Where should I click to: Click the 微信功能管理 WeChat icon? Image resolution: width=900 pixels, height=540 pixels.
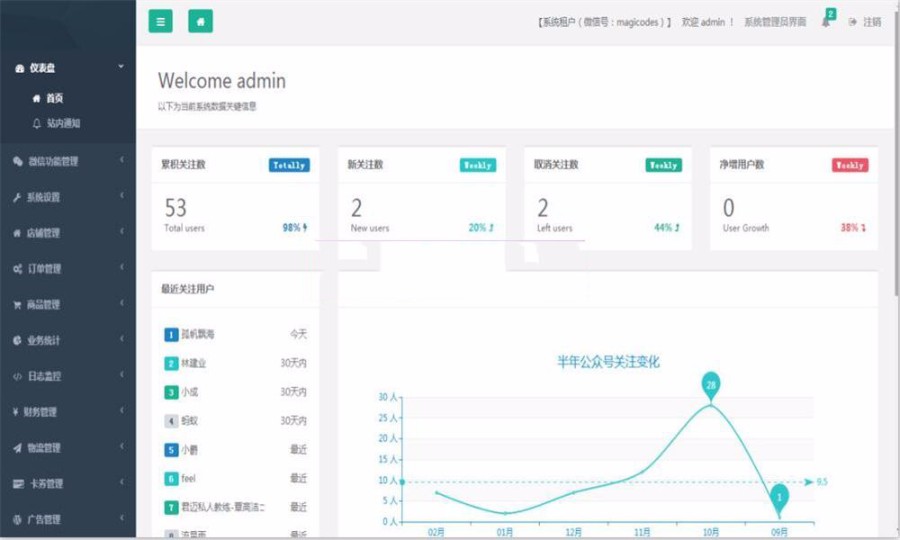point(18,161)
